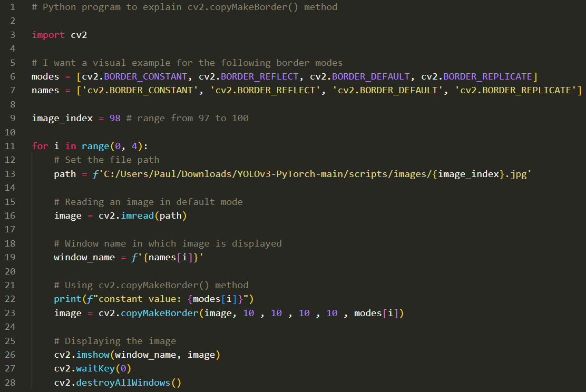Click line number 11 in the gutter

pos(10,146)
